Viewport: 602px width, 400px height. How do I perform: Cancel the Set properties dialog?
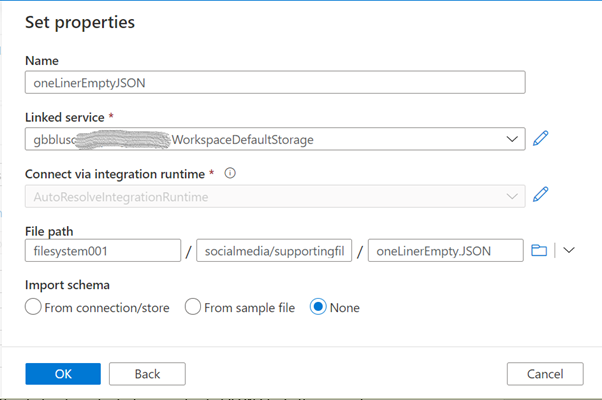point(544,373)
